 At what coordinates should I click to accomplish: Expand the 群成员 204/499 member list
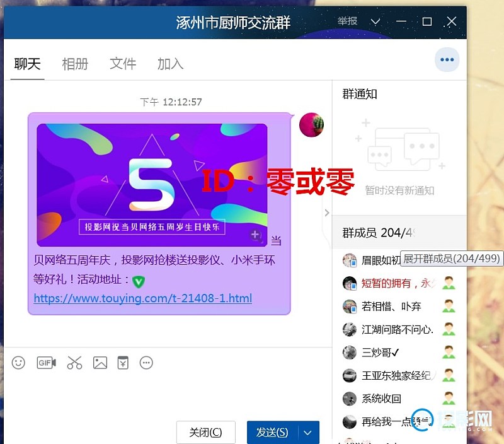[x=378, y=233]
